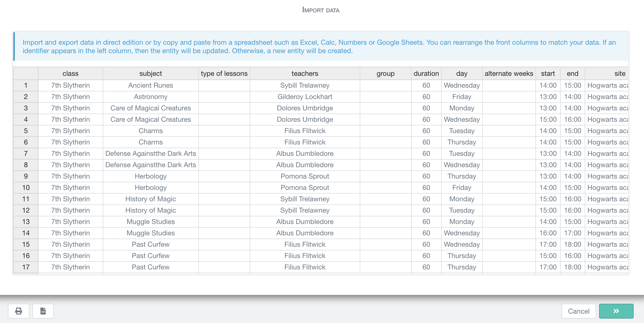Screen dimensions: 644x323
Task: Click the 14:00 start cell of row 1
Action: (548, 85)
